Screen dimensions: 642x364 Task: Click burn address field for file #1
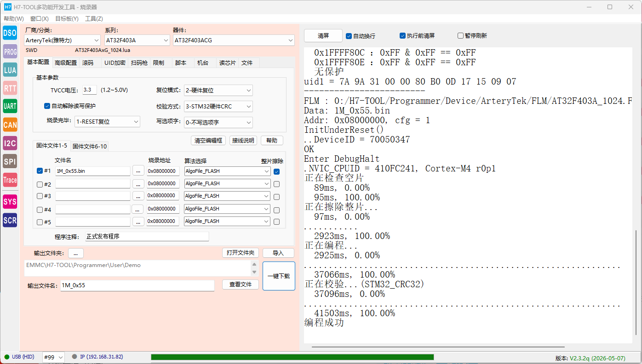[163, 171]
